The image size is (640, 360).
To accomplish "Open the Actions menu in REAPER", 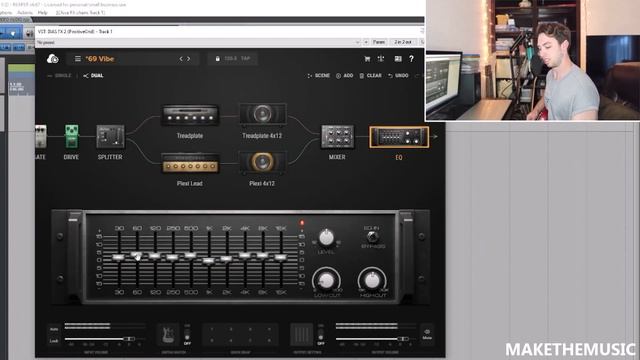I will click(25, 13).
